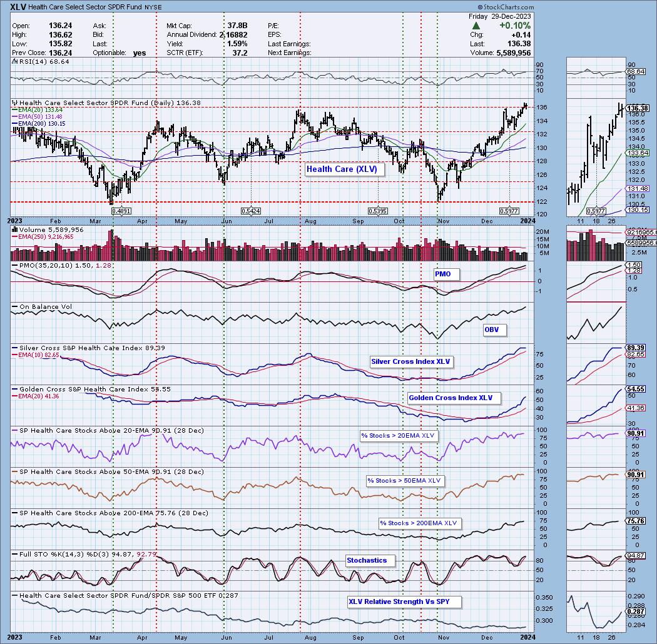The width and height of the screenshot is (657, 644).
Task: Click the 75.76 value tag in zoom panel
Action: click(636, 521)
